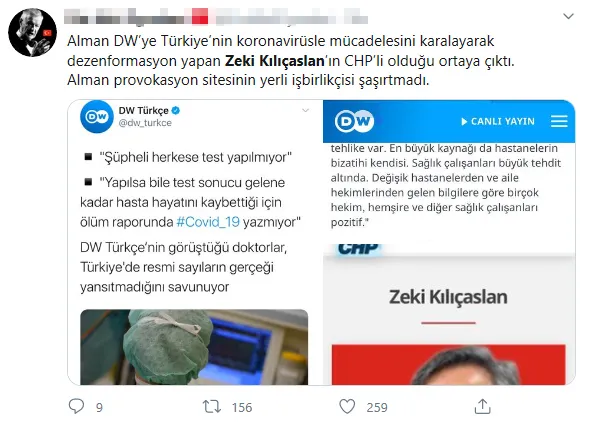Retweet this tweet using the retweet icon

click(211, 407)
